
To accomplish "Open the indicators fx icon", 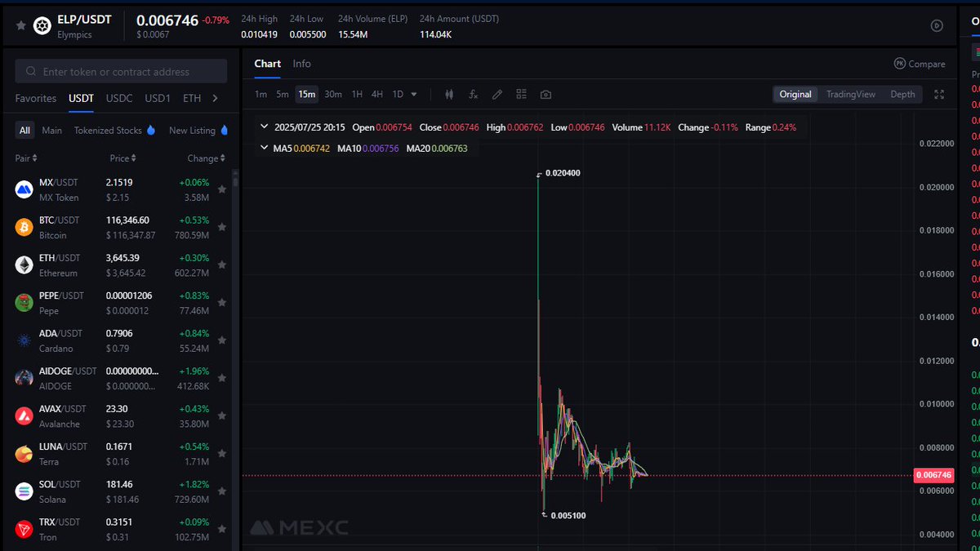I will 473,94.
